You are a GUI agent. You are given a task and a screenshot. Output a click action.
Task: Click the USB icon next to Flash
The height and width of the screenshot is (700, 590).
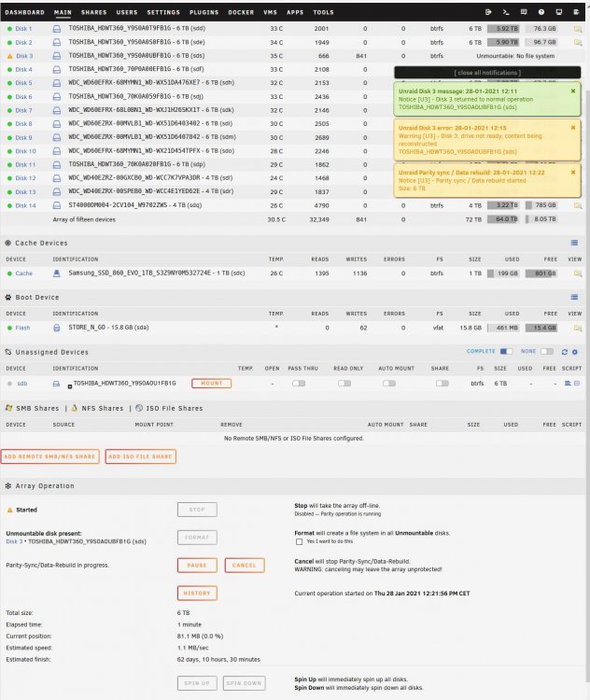coord(57,328)
